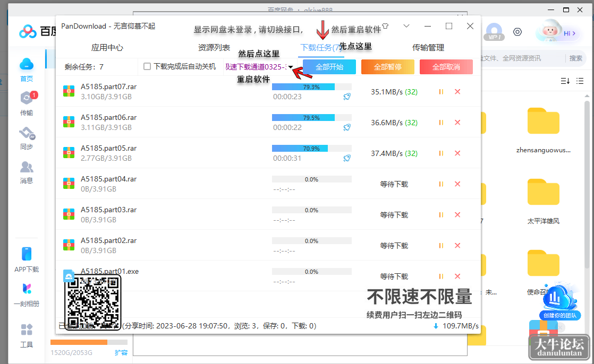Cancel the A5185.part02.rar task
Screen dimensions: 594x364
pyautogui.click(x=457, y=246)
